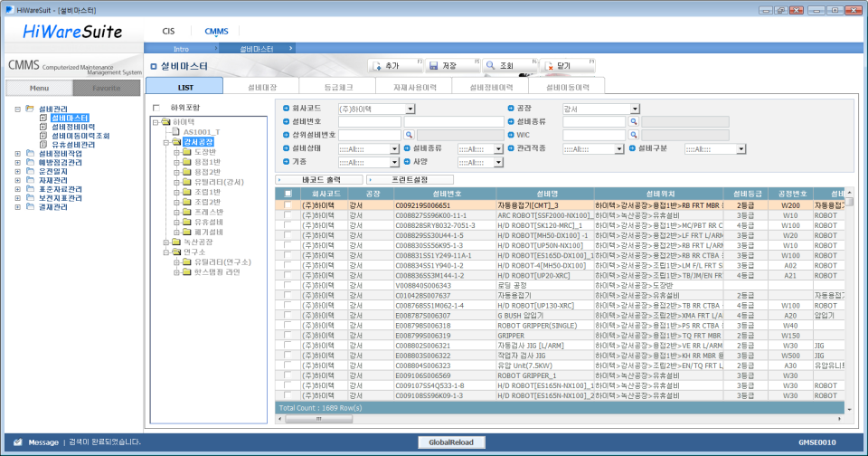
Task: Switch to the 설비대장 tab
Action: [261, 87]
